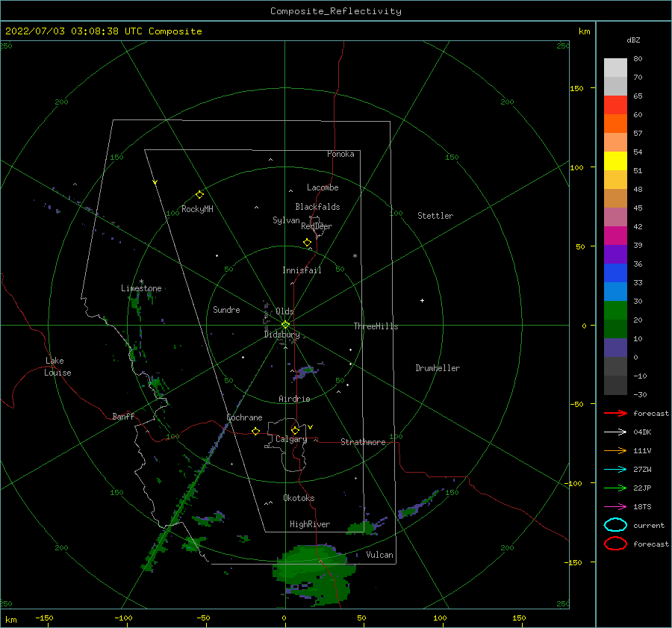Click the bright yellow 54-51 dBZ swatch
This screenshot has width=672, height=628.
pos(615,161)
